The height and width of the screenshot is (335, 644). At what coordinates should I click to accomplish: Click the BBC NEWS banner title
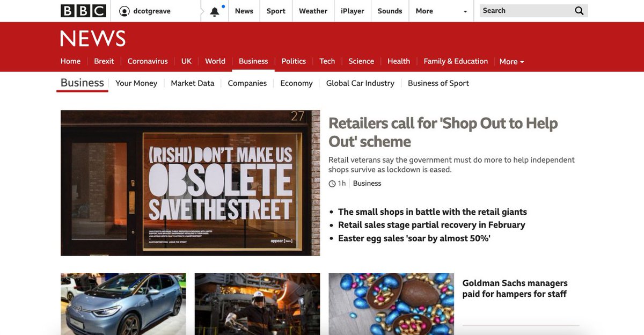point(93,39)
